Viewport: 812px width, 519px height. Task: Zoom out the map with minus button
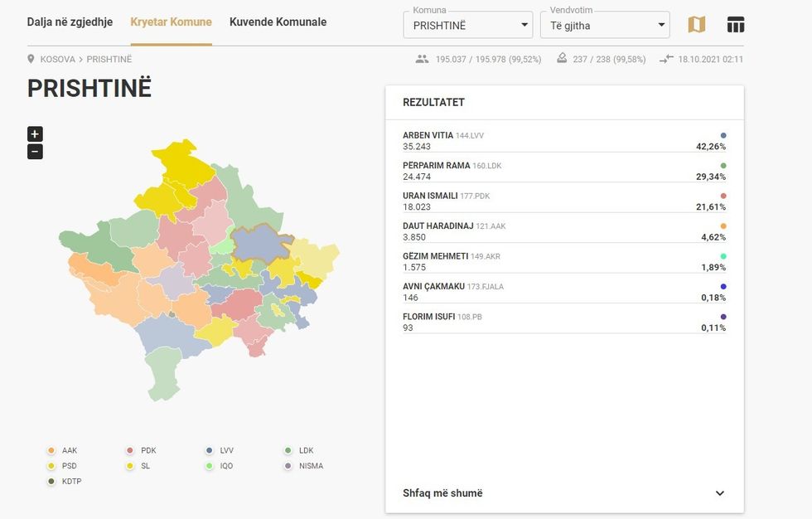[x=35, y=152]
